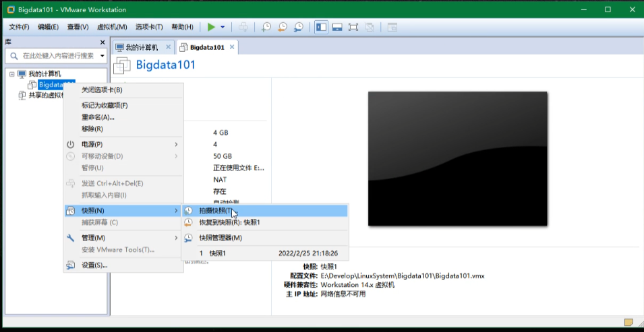644x332 pixels.
Task: Open the 电源(P) submenu
Action: (x=123, y=145)
